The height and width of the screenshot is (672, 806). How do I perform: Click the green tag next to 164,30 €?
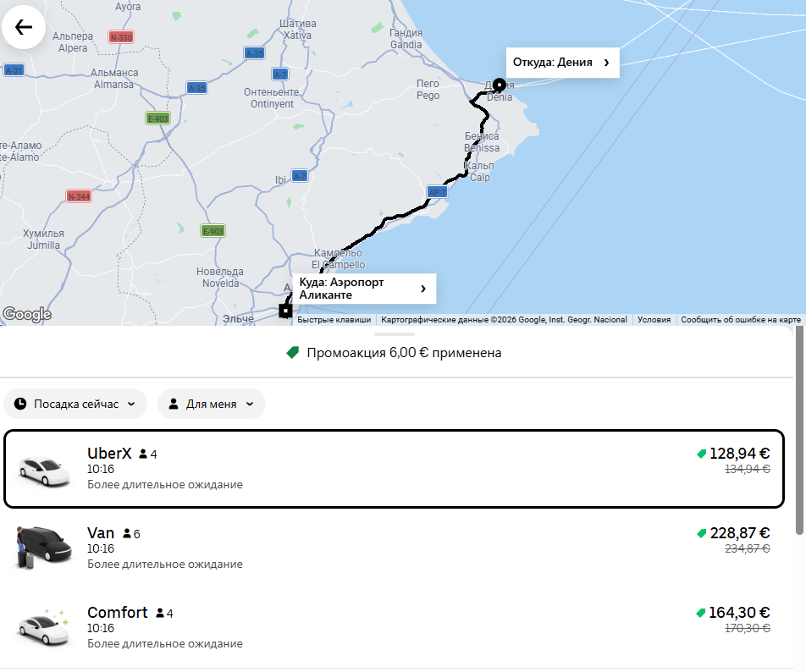pos(700,613)
